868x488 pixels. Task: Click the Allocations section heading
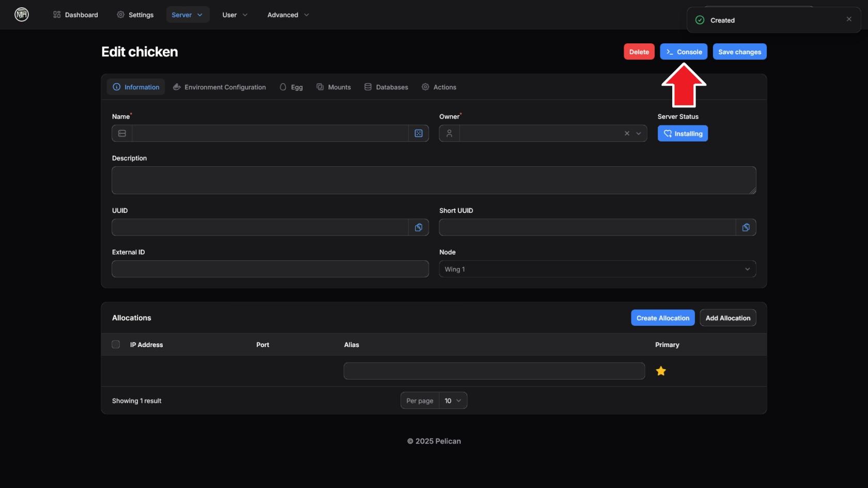pyautogui.click(x=131, y=318)
